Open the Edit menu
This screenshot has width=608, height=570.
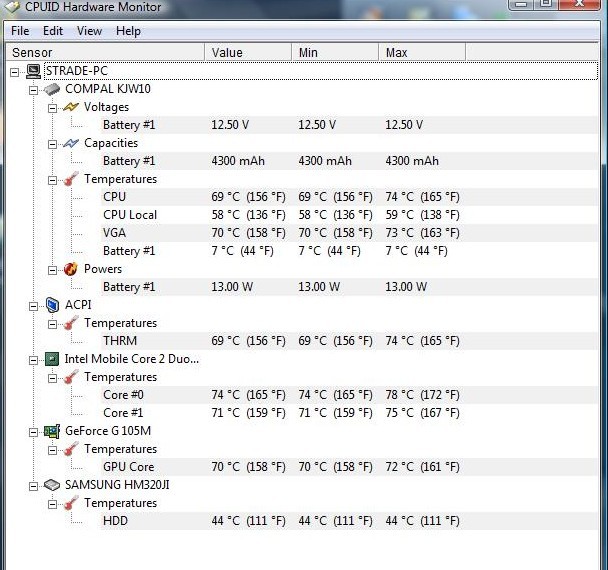[53, 31]
